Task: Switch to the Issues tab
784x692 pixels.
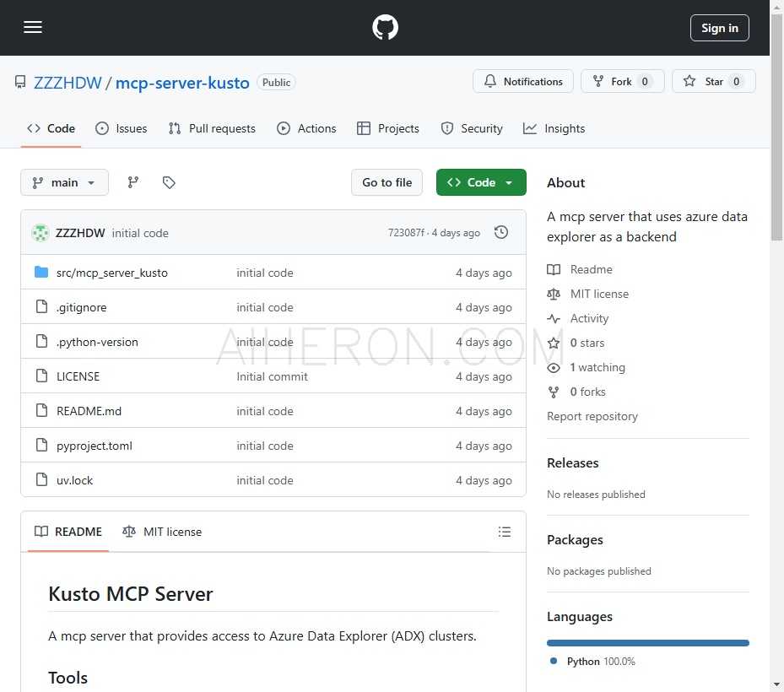Action: pos(121,128)
